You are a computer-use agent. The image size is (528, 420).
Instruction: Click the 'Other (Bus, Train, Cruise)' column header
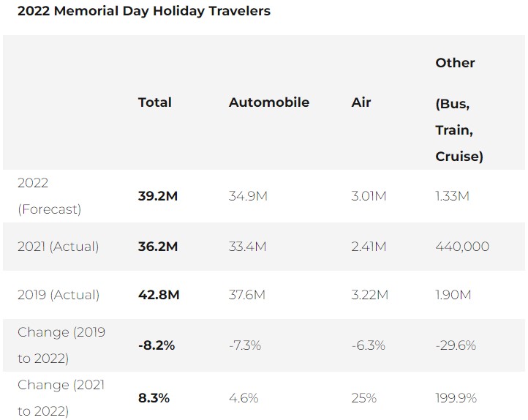459,110
